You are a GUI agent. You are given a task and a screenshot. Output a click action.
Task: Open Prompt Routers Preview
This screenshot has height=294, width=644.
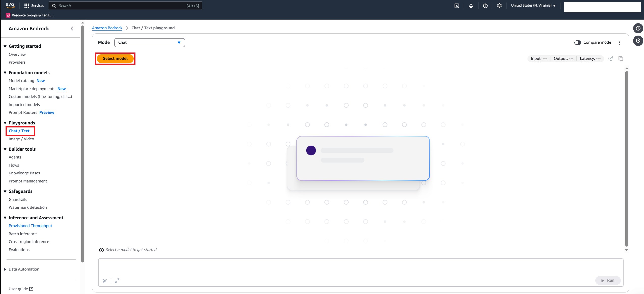tap(31, 112)
